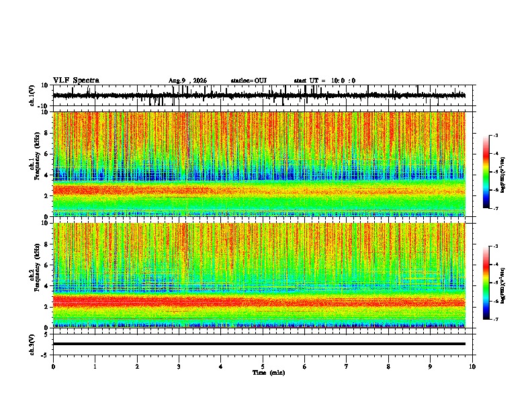This screenshot has width=532, height=411.
Task: Click the ch.1 spectrogram '8' kHz tick label
Action: click(x=46, y=133)
